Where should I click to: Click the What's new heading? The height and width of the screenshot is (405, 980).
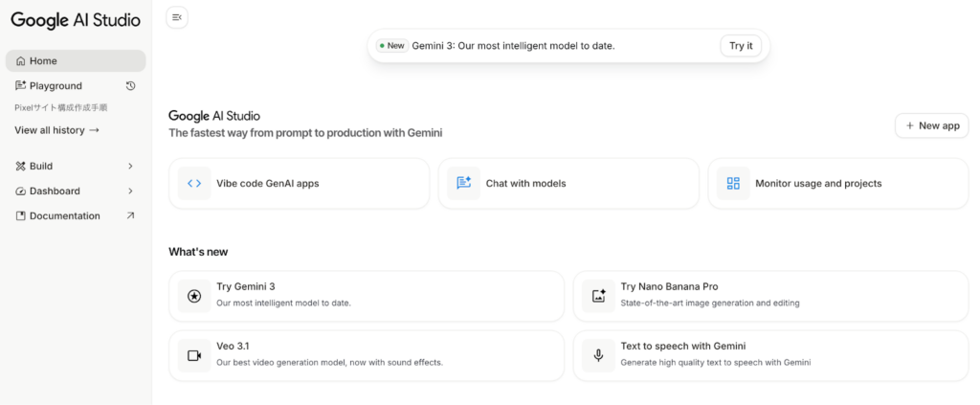point(198,252)
